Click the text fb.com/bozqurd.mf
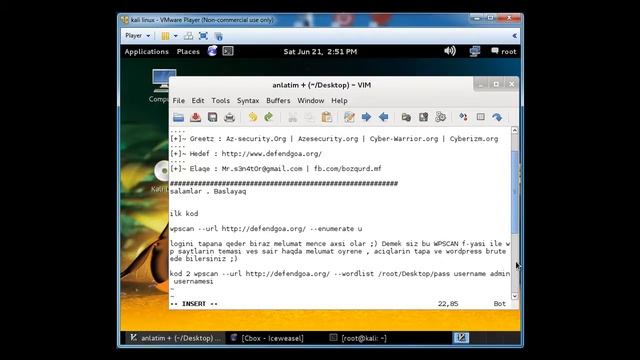The width and height of the screenshot is (640, 360). (347, 169)
